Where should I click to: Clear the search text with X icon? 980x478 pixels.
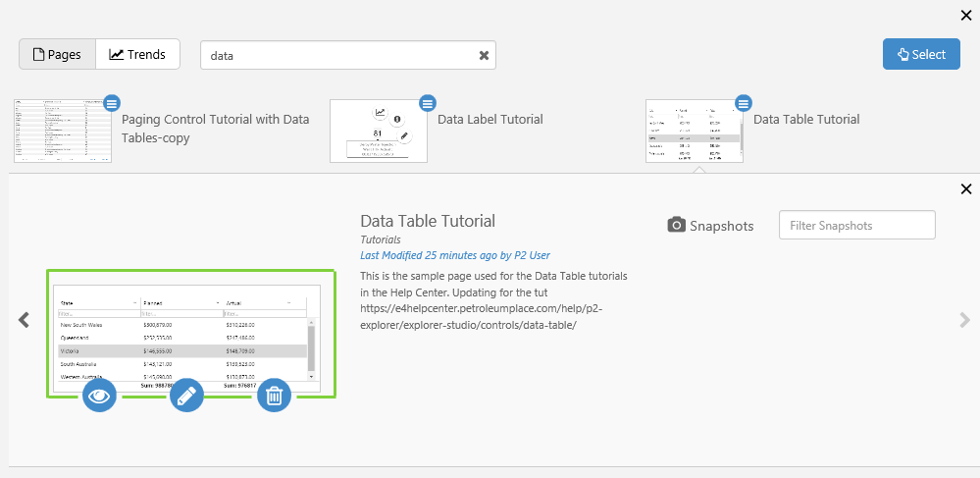point(484,56)
